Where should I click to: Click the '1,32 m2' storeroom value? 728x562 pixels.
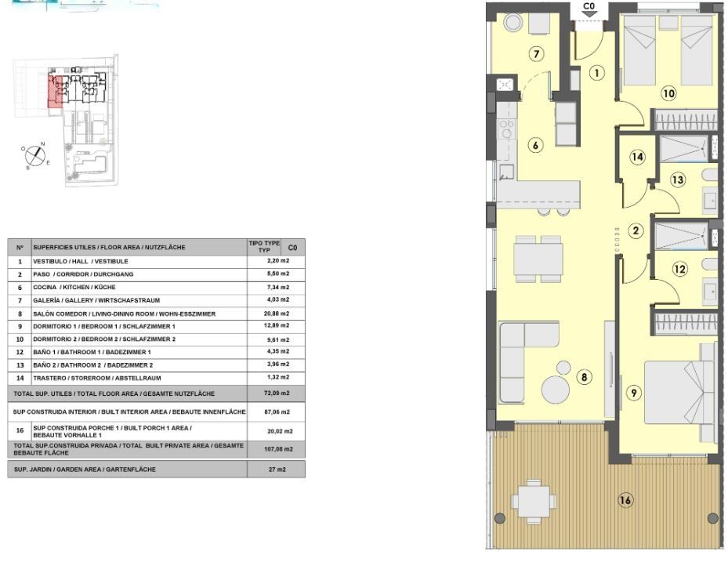tap(278, 378)
